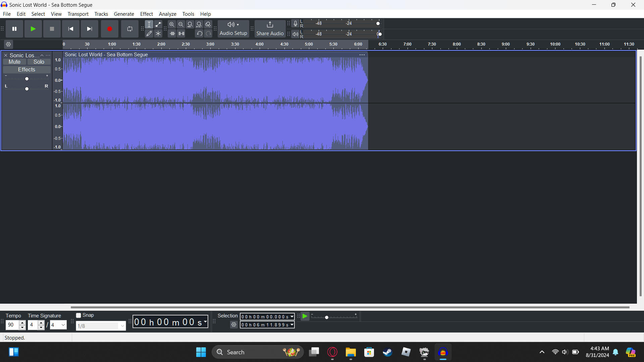The height and width of the screenshot is (362, 644).
Task: Click the Silence audio selection icon
Action: (181, 34)
